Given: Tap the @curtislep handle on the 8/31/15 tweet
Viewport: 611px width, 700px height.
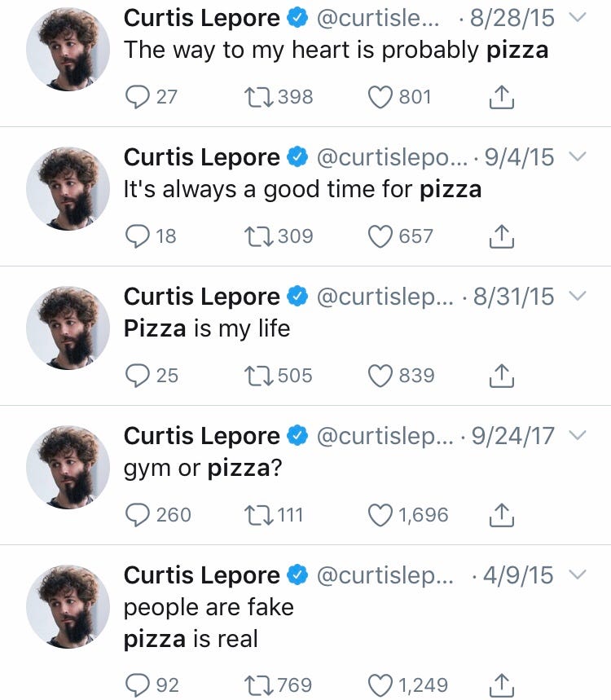Looking at the screenshot, I should (x=383, y=297).
